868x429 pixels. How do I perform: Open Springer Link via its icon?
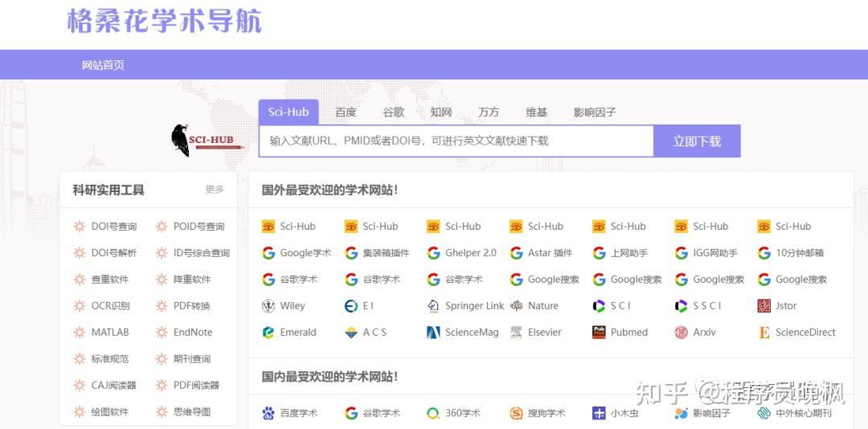(x=433, y=306)
